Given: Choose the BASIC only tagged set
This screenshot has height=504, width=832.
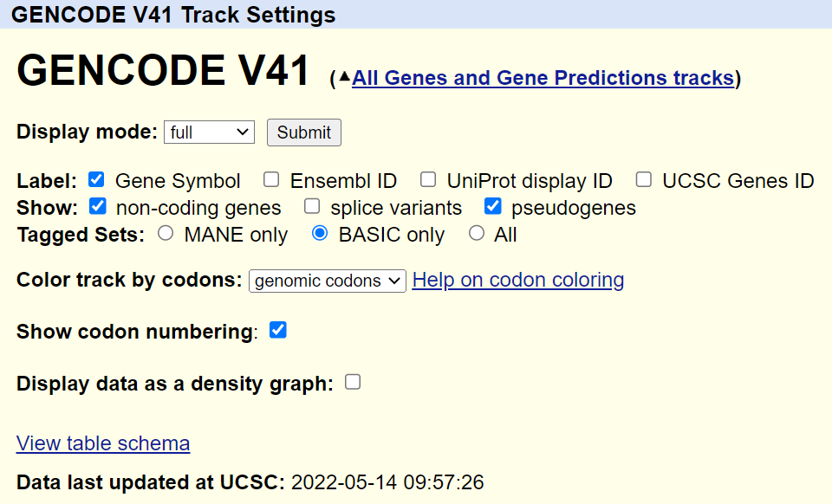Looking at the screenshot, I should pyautogui.click(x=320, y=234).
